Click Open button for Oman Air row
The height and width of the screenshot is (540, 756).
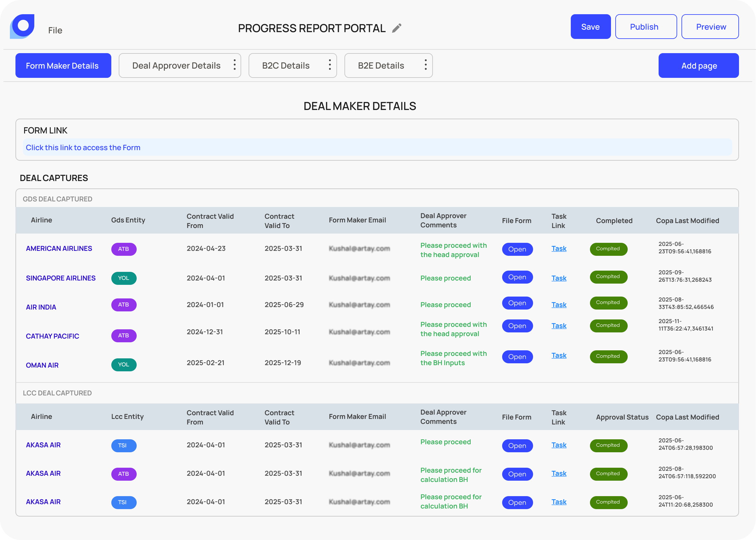pyautogui.click(x=517, y=357)
